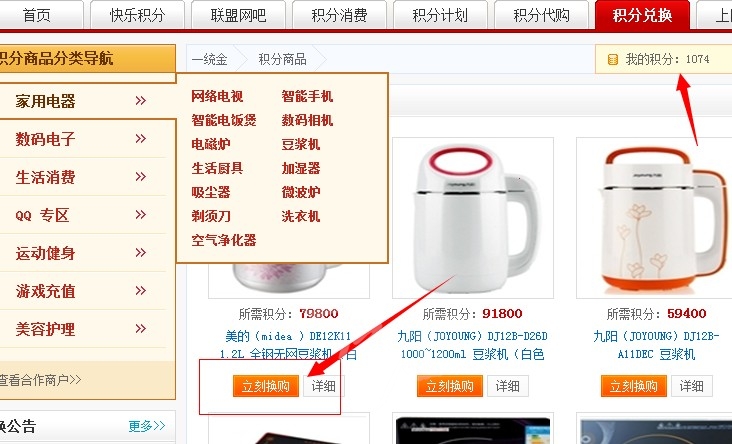732x444 pixels.
Task: Click 立刻换购 for the 59400-point item
Action: [x=633, y=386]
